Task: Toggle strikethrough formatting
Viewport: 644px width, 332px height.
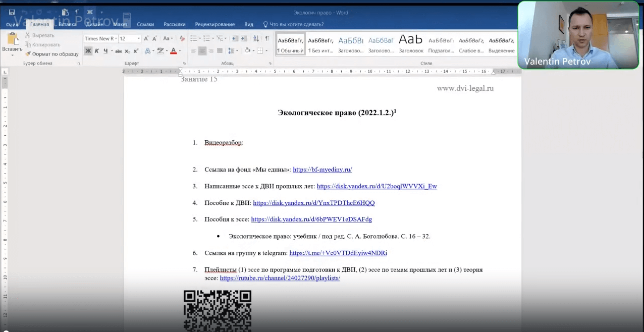Action: (x=120, y=51)
